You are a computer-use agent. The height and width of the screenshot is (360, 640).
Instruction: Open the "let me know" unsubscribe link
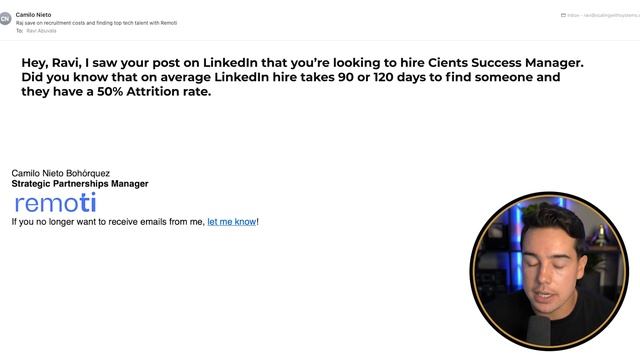point(232,222)
